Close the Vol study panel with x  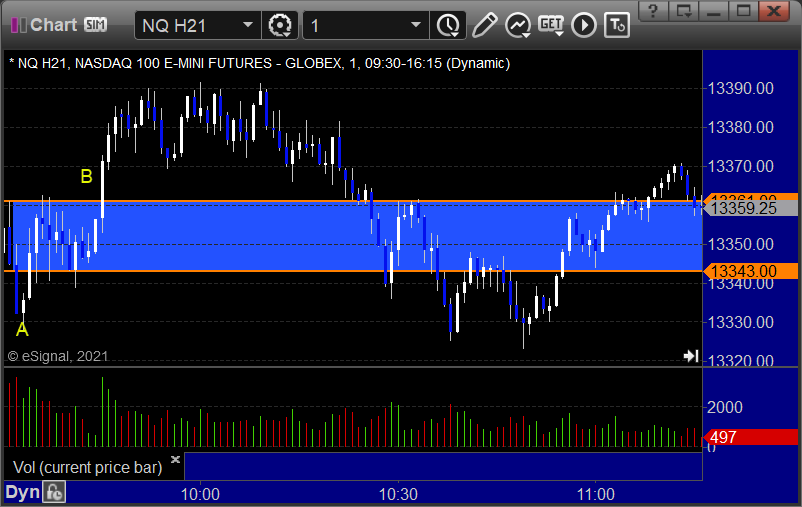point(175,459)
